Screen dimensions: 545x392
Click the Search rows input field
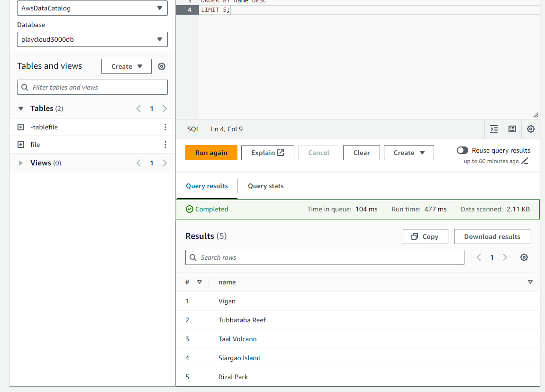(325, 257)
